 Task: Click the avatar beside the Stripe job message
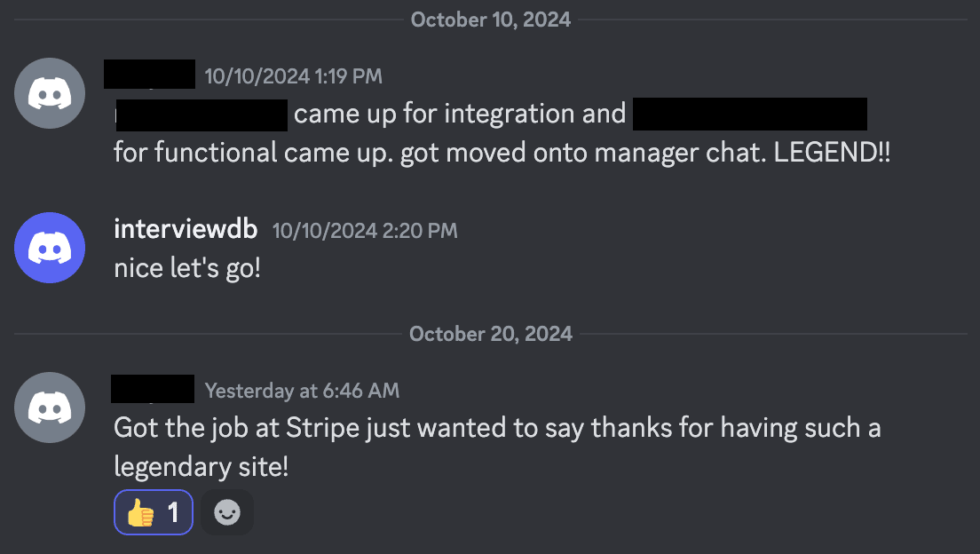coord(50,408)
